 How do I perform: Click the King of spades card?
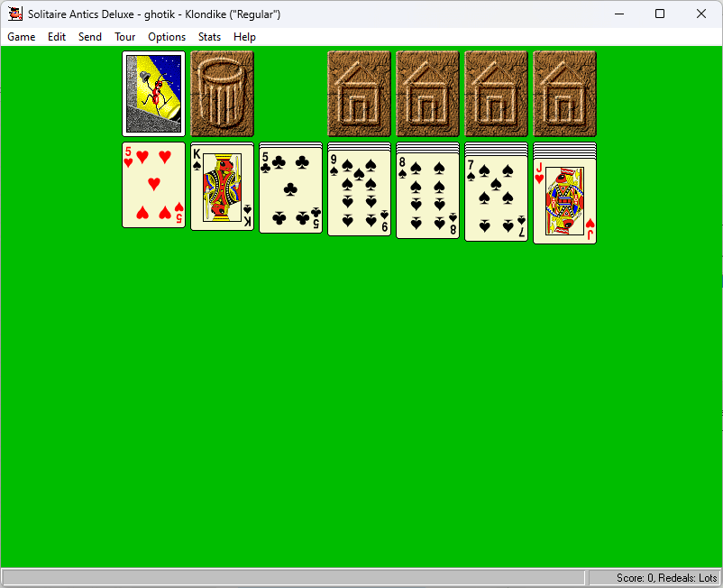click(223, 188)
